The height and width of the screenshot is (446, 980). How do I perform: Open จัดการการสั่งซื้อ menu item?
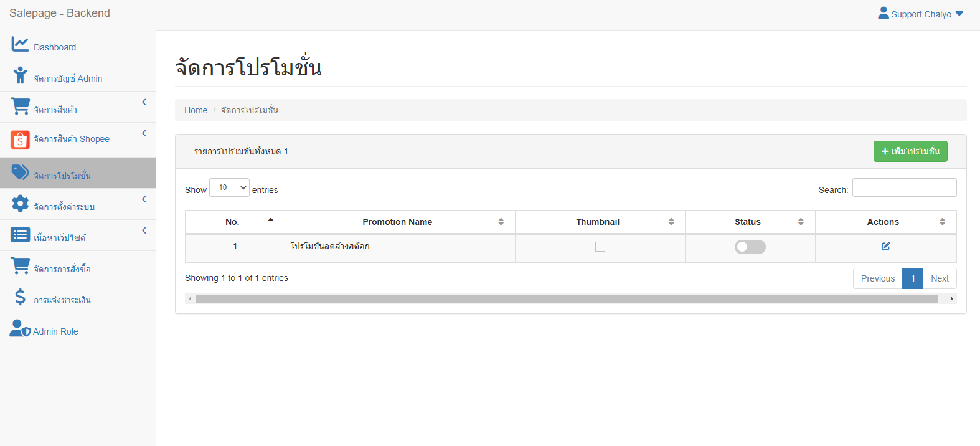[x=62, y=269]
